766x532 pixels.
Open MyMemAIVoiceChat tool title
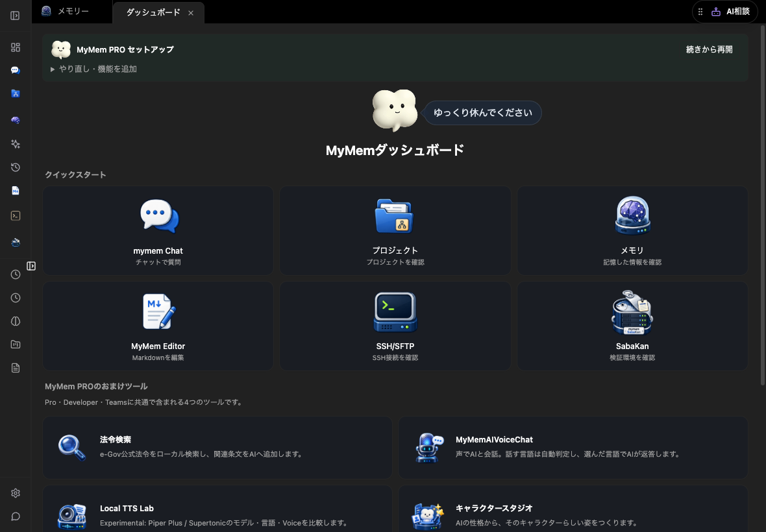[x=494, y=440]
